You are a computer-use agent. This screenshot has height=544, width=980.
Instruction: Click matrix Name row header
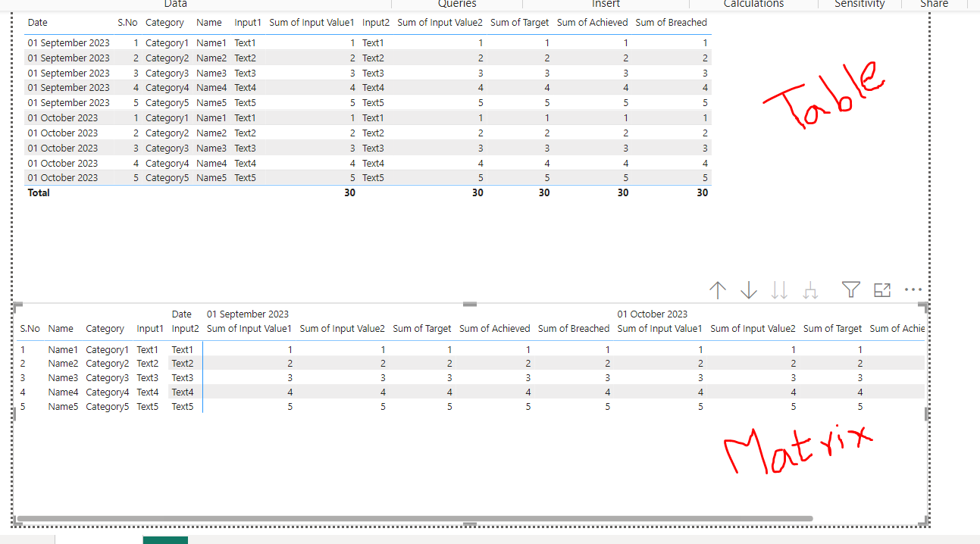tap(61, 329)
